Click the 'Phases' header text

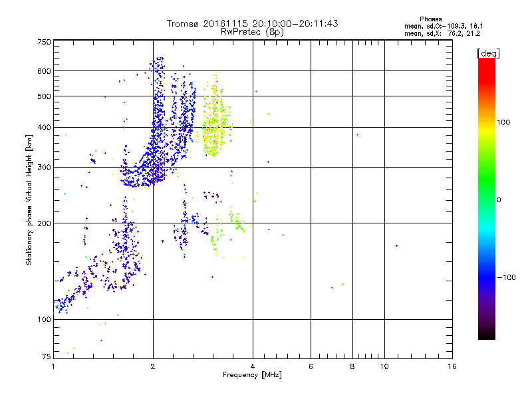[x=430, y=19]
